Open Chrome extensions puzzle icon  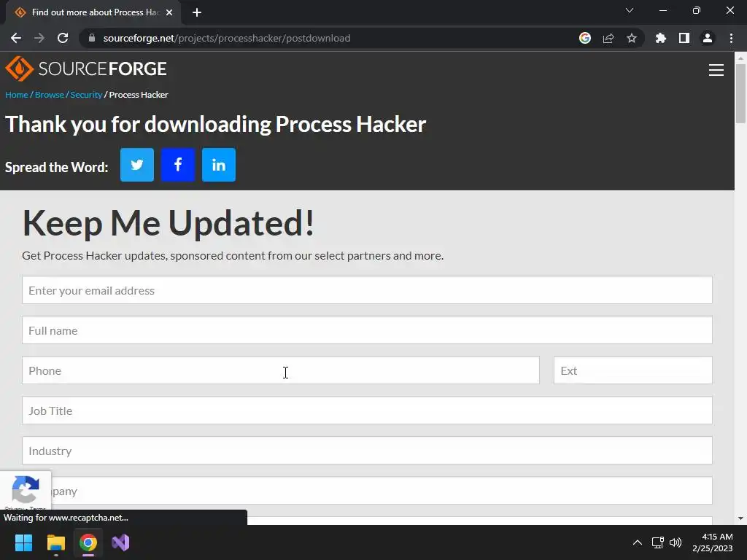661,38
